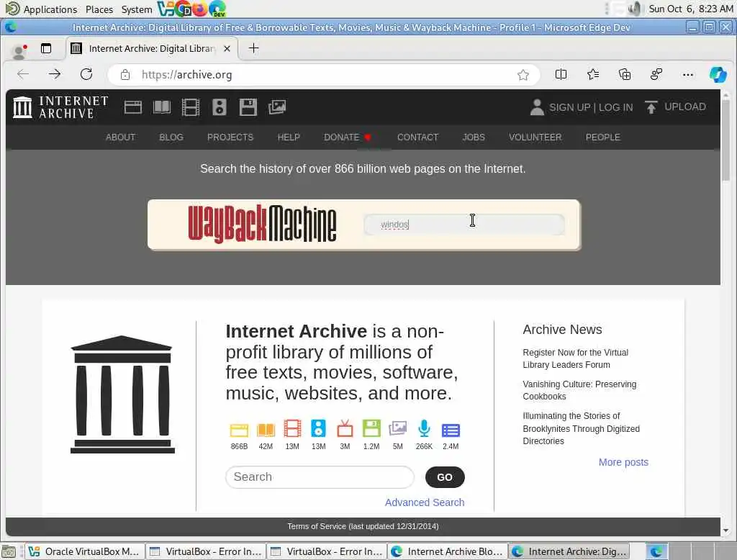737x560 pixels.
Task: Click the browser address bar URL
Action: (186, 75)
